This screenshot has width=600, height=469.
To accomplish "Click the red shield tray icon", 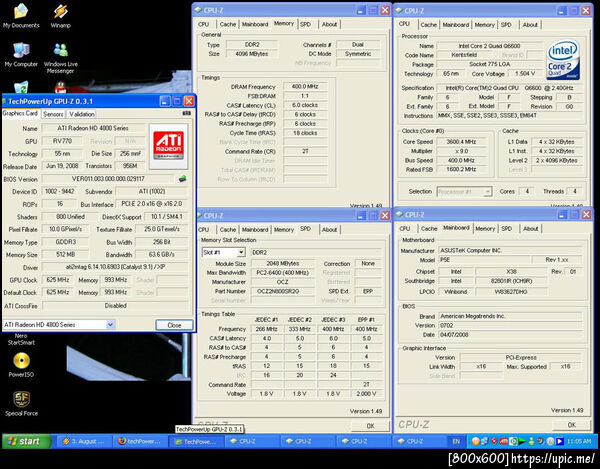I will (494, 441).
